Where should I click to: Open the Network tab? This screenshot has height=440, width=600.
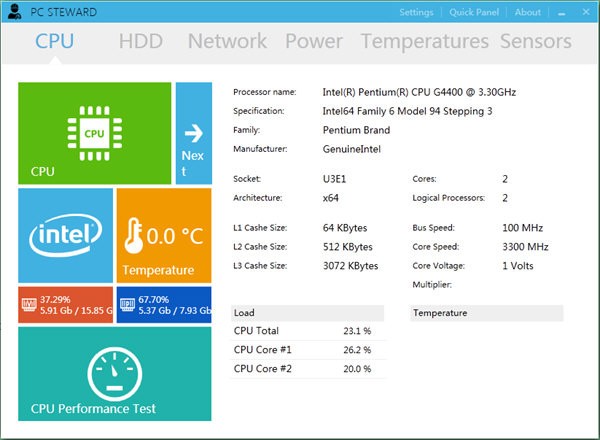(227, 41)
